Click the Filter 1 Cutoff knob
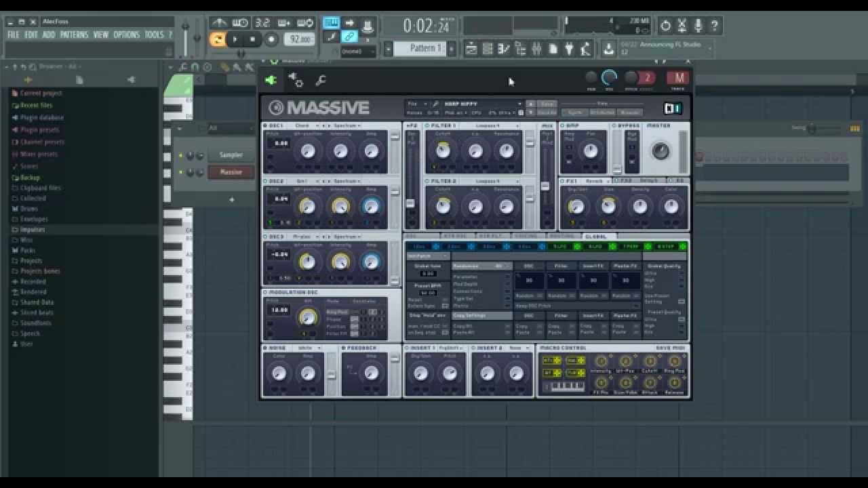The image size is (868, 488). pos(443,150)
